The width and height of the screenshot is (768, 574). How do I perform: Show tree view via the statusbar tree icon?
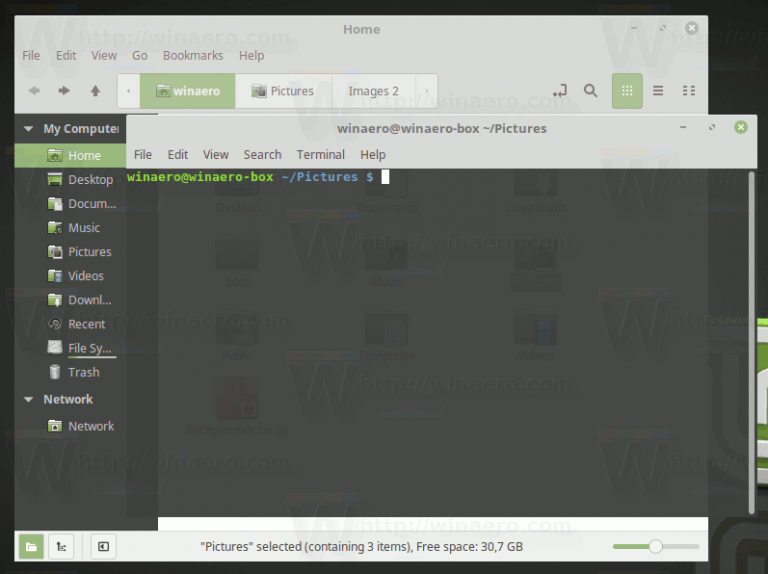61,547
